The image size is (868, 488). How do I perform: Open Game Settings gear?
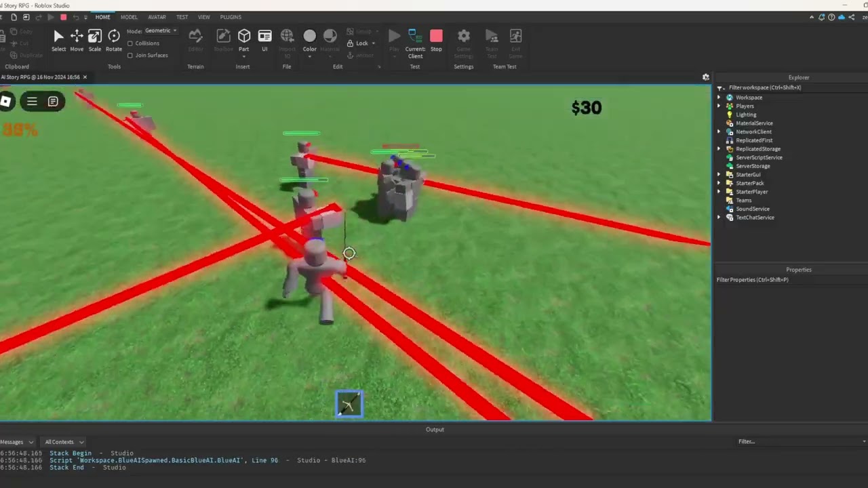click(464, 36)
